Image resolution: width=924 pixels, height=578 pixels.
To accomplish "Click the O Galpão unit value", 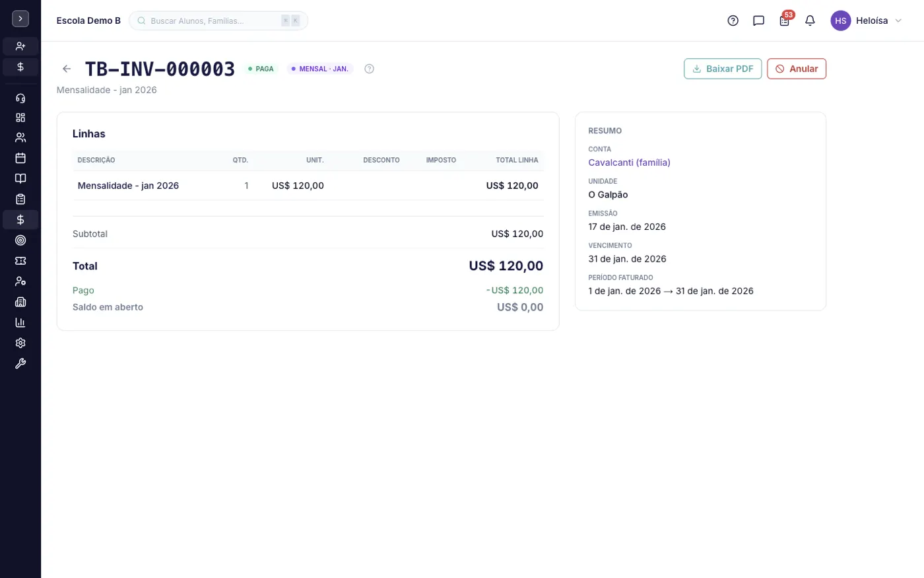I will click(608, 195).
